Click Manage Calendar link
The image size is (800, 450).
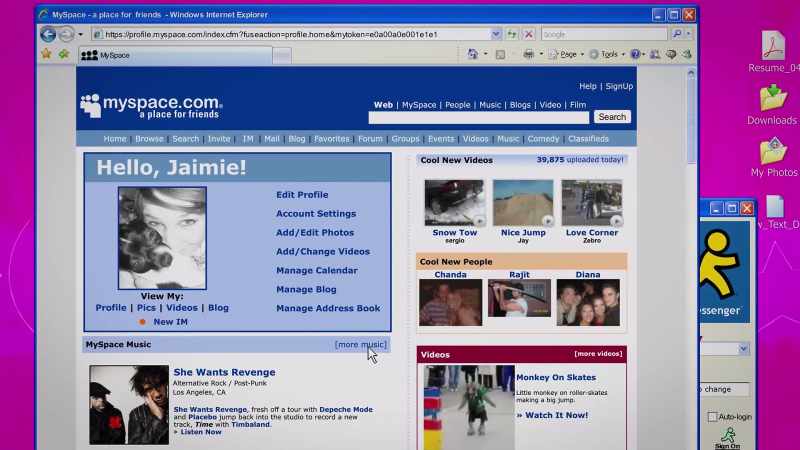(x=316, y=270)
